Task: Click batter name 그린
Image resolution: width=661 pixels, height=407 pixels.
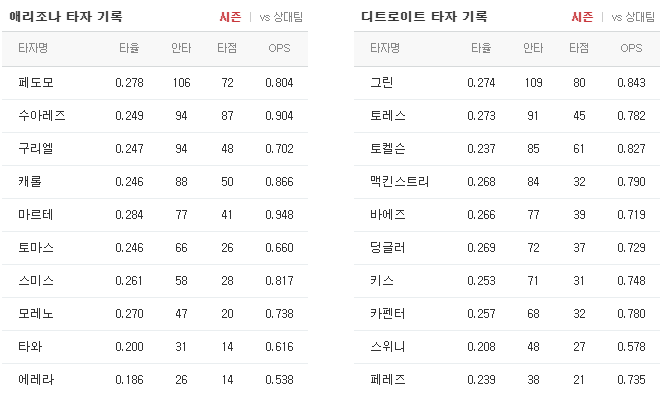Action: point(382,82)
